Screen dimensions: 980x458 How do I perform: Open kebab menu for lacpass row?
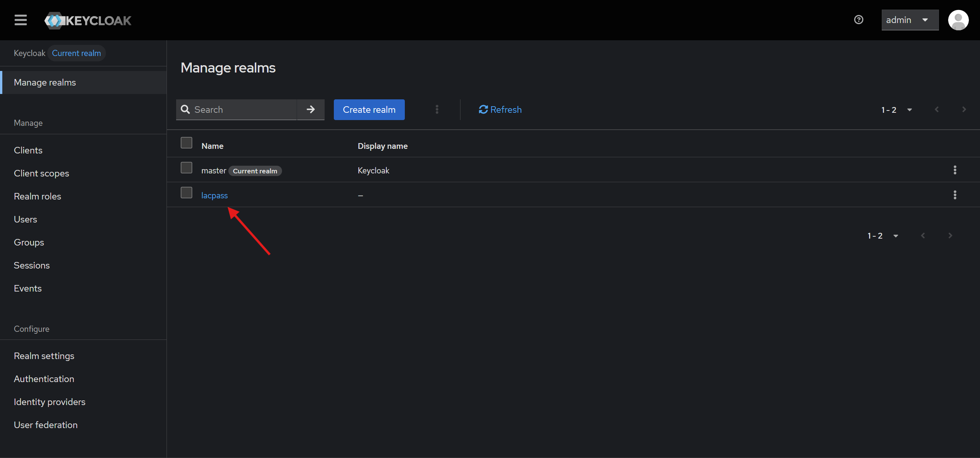[955, 195]
